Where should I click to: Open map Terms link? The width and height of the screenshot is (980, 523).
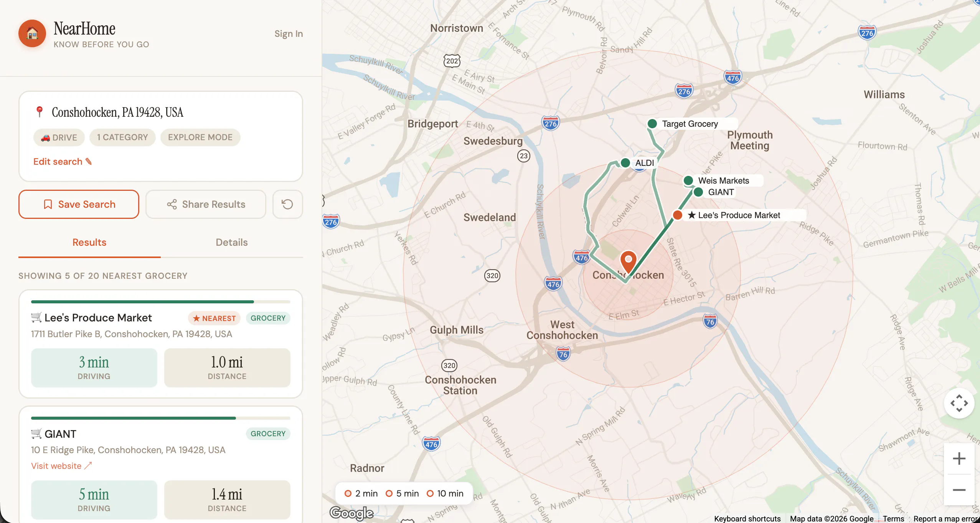[893, 518]
